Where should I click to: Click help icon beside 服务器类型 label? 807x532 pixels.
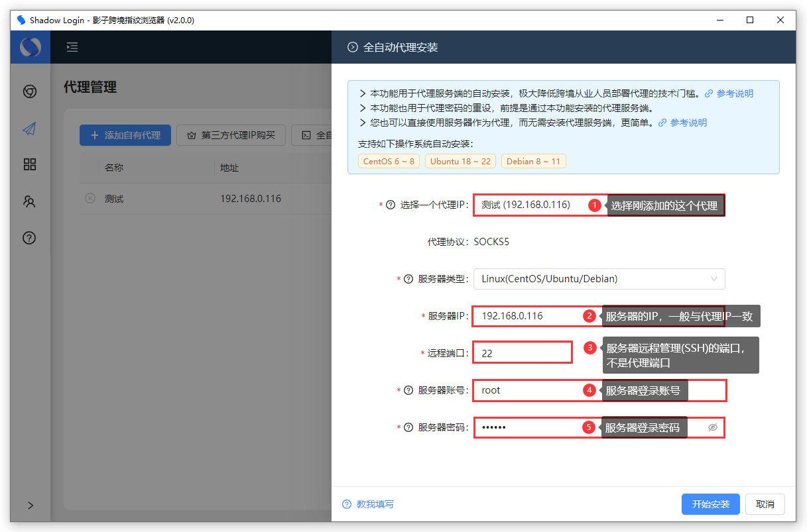tap(408, 280)
